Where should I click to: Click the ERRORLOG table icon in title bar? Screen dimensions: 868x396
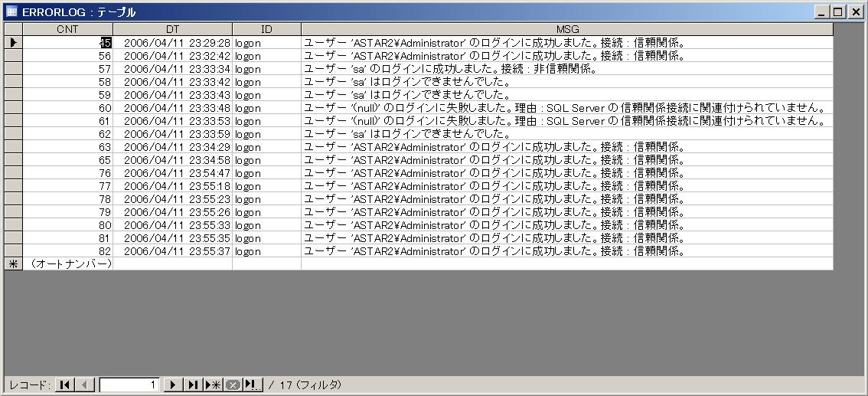[11, 11]
